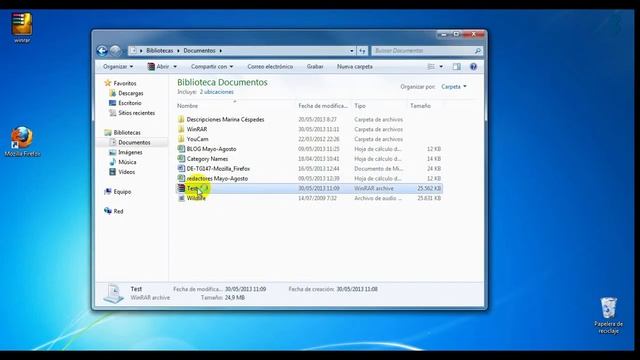The height and width of the screenshot is (360, 640).
Task: Click Bibliotecas in the address bar
Action: pos(160,51)
